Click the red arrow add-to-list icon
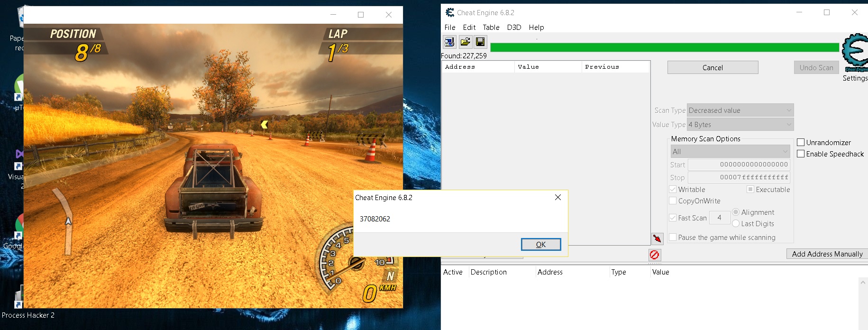 point(657,238)
